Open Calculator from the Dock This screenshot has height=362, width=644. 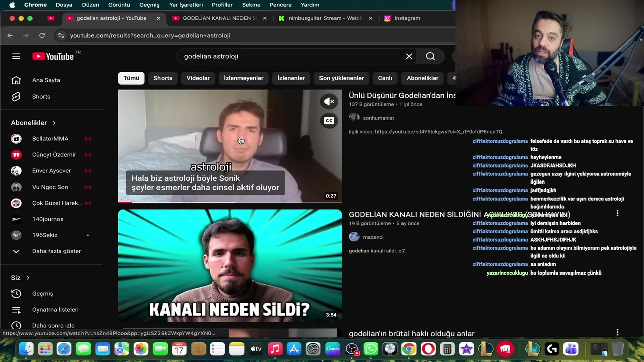447,349
